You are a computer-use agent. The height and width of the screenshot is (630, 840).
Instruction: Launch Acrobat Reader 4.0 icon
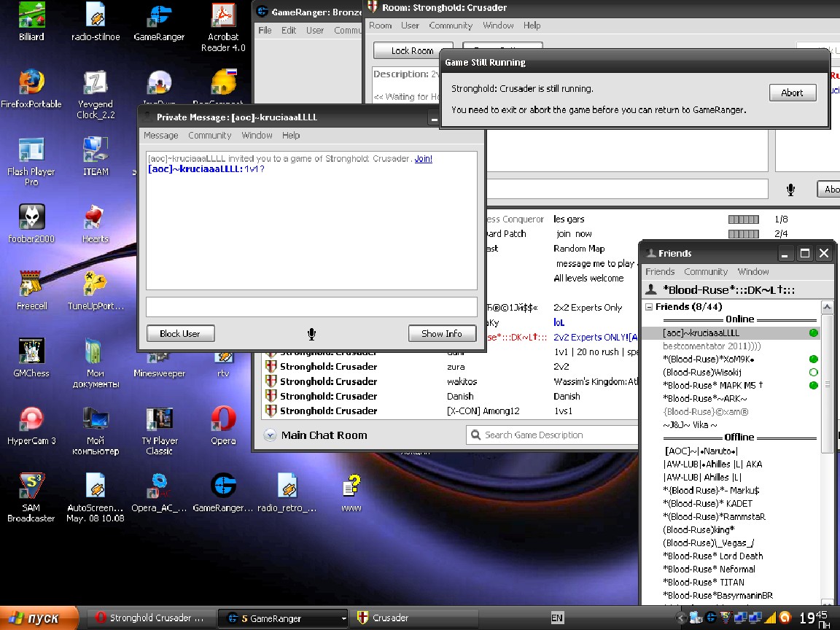(x=223, y=16)
